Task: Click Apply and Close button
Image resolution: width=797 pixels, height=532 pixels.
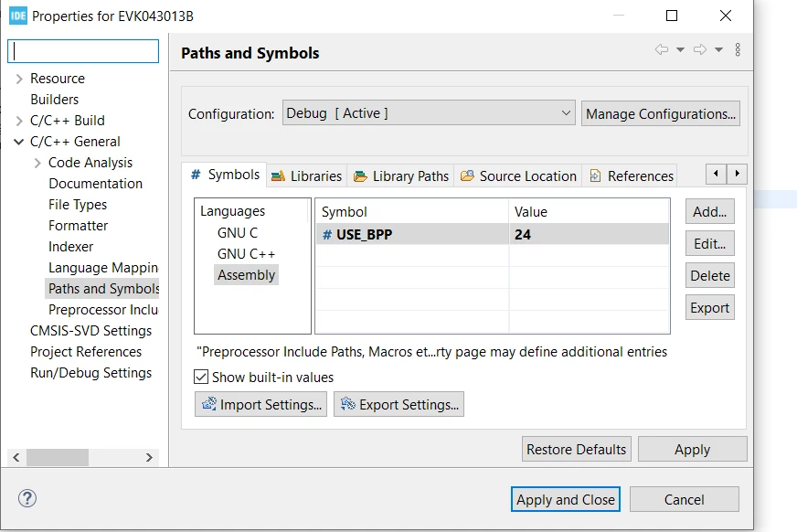Action: [x=565, y=499]
